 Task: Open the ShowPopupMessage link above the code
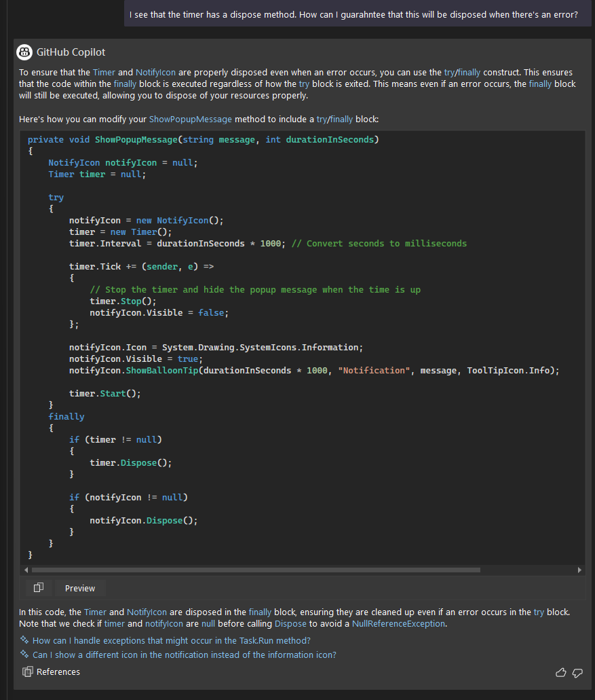point(191,119)
